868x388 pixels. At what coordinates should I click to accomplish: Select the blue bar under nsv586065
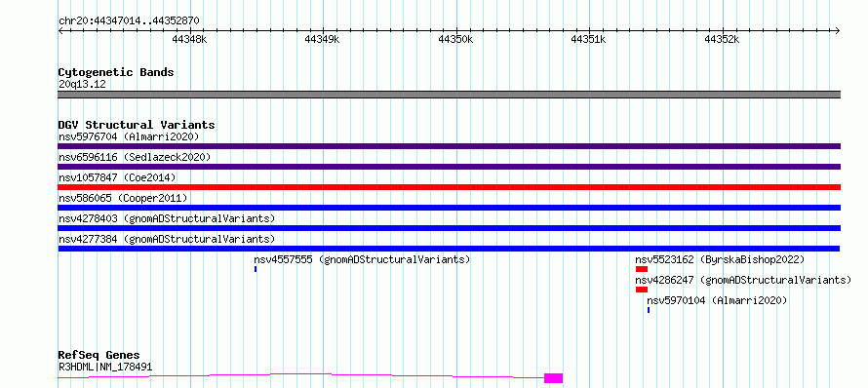[449, 208]
